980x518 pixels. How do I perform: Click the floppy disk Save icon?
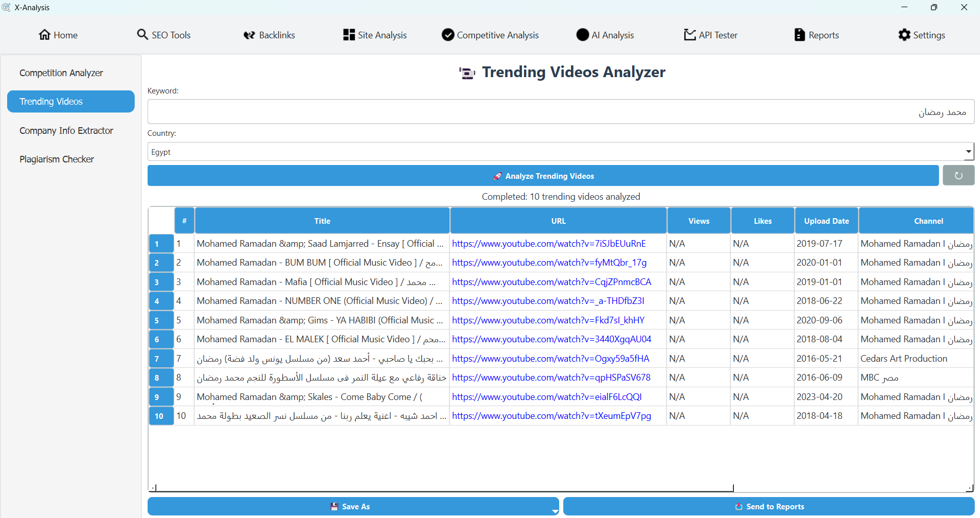[334, 507]
